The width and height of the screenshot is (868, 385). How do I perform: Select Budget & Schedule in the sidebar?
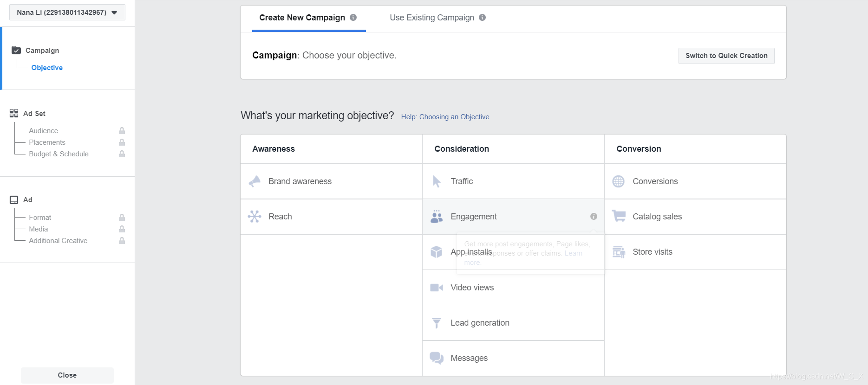tap(59, 154)
